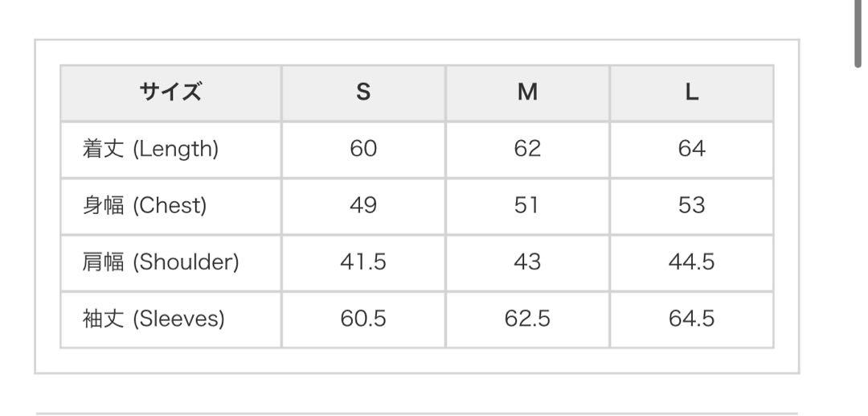The image size is (868, 416).
Task: Click the vertical scrollbar thumb
Action: [858, 33]
